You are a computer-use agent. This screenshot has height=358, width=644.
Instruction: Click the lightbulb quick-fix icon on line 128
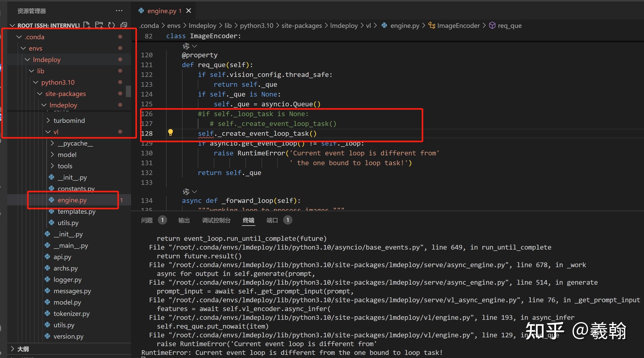(170, 133)
